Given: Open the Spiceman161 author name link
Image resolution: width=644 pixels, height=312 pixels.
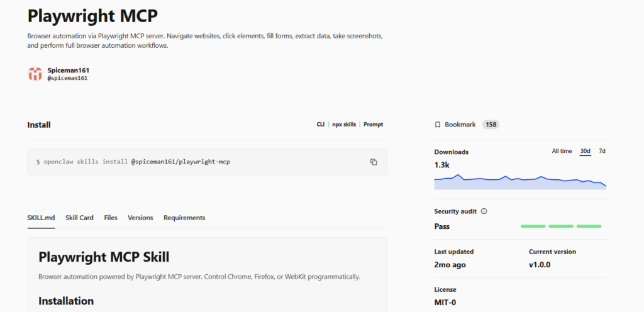Looking at the screenshot, I should coord(68,70).
